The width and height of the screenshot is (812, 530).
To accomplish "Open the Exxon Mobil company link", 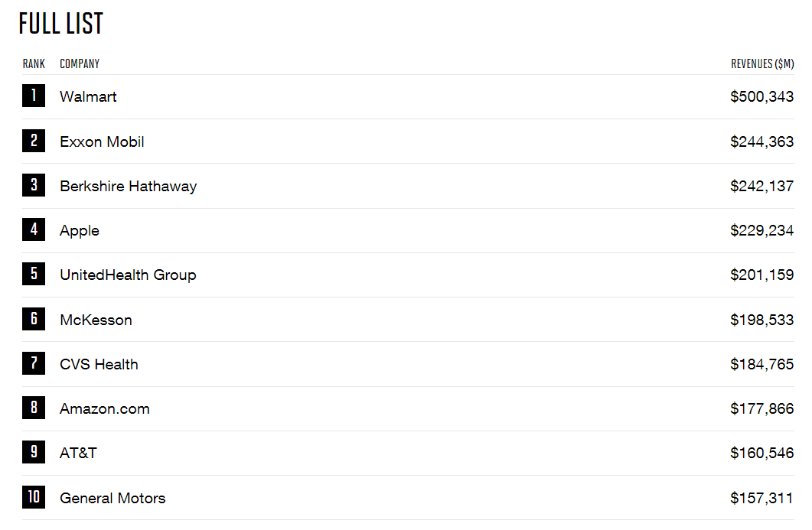I will click(102, 141).
